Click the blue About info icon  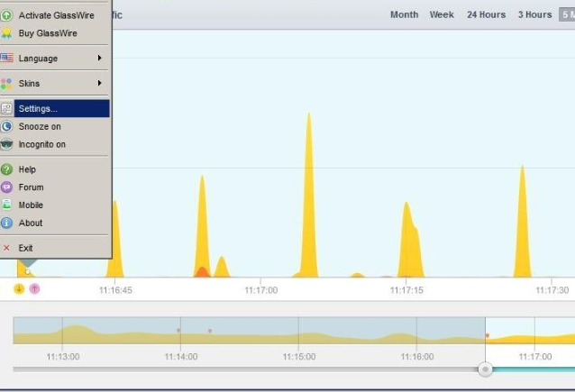tap(6, 223)
